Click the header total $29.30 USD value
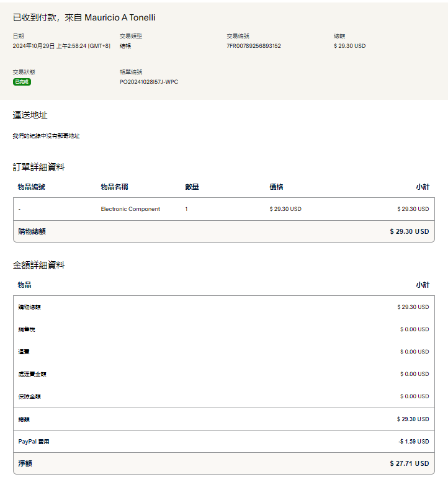The image size is (448, 482). [349, 46]
